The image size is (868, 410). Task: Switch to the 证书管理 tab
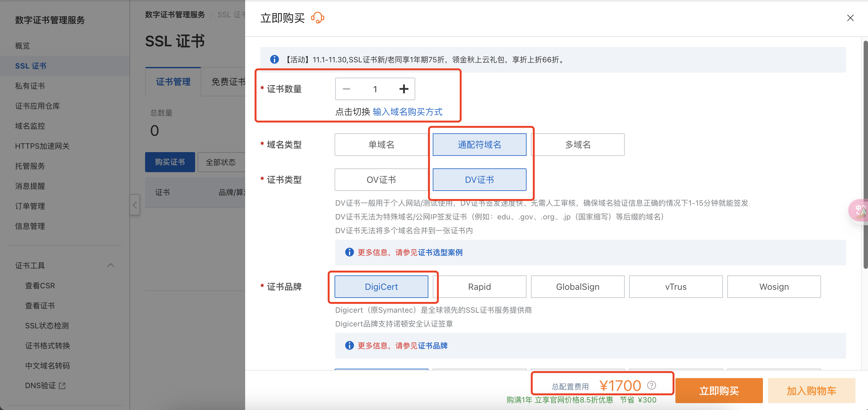point(173,82)
